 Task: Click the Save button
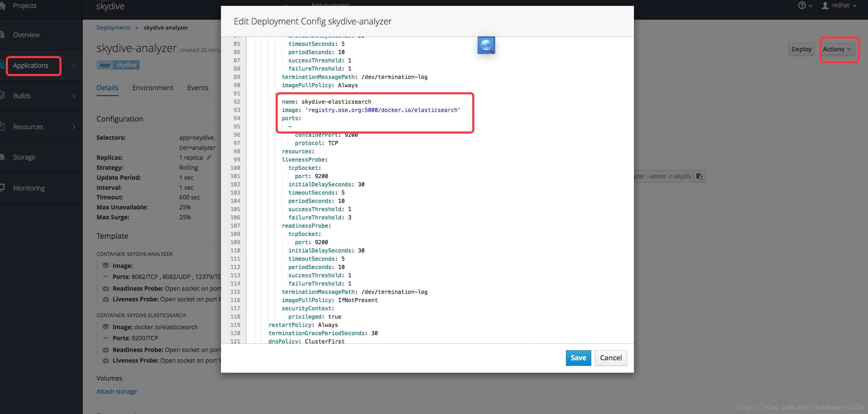(x=578, y=358)
